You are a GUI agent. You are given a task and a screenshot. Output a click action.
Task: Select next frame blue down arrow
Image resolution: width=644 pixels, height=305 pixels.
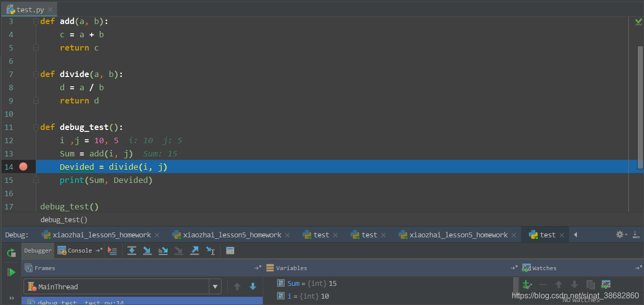[x=253, y=286]
